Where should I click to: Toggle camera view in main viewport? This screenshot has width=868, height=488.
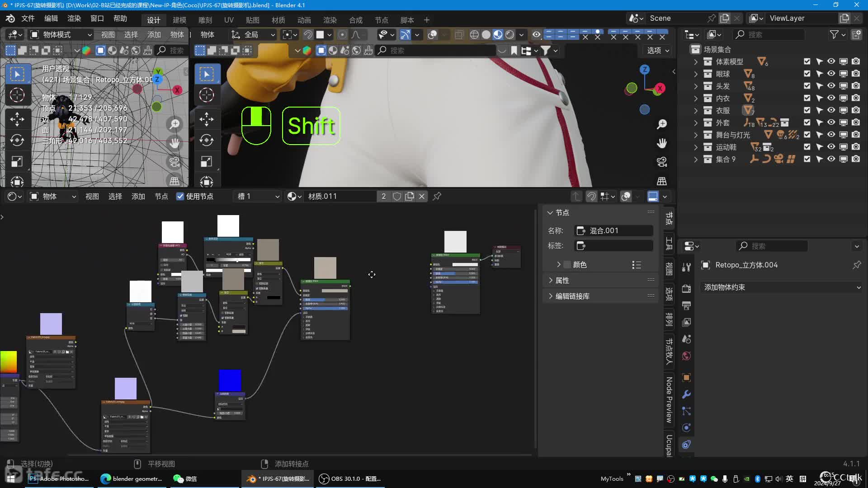click(x=662, y=162)
